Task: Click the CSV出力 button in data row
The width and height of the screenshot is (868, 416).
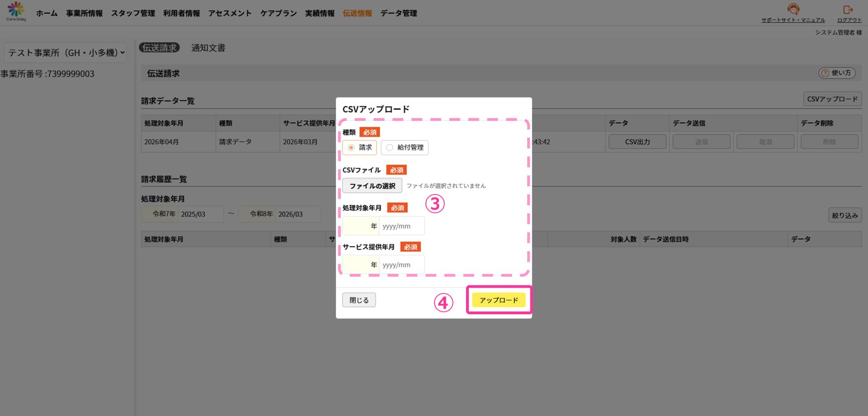Action: point(637,142)
